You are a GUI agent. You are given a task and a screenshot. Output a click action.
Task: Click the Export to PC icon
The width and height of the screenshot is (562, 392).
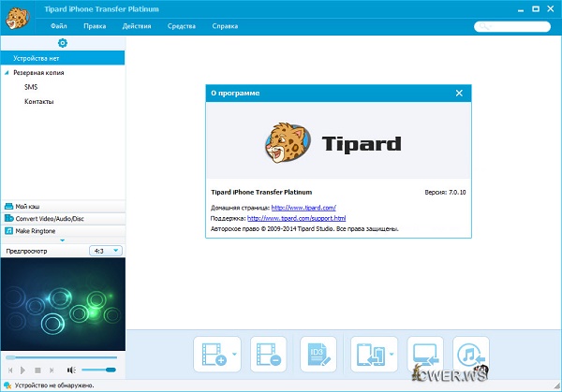click(426, 355)
